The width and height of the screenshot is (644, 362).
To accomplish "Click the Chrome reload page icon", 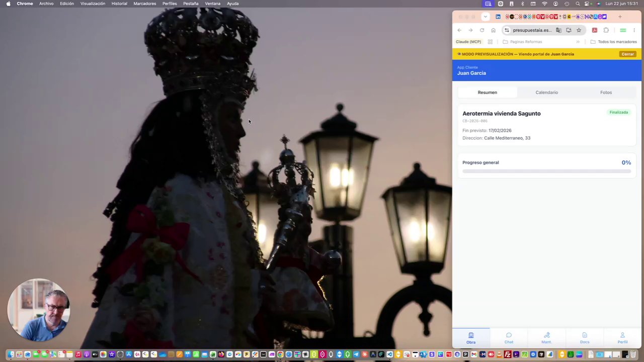I will tap(482, 30).
